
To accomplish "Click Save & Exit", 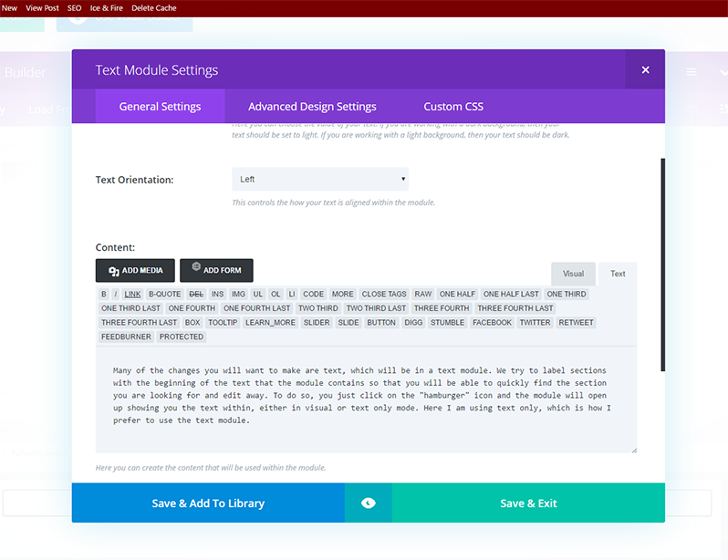I will pos(528,503).
